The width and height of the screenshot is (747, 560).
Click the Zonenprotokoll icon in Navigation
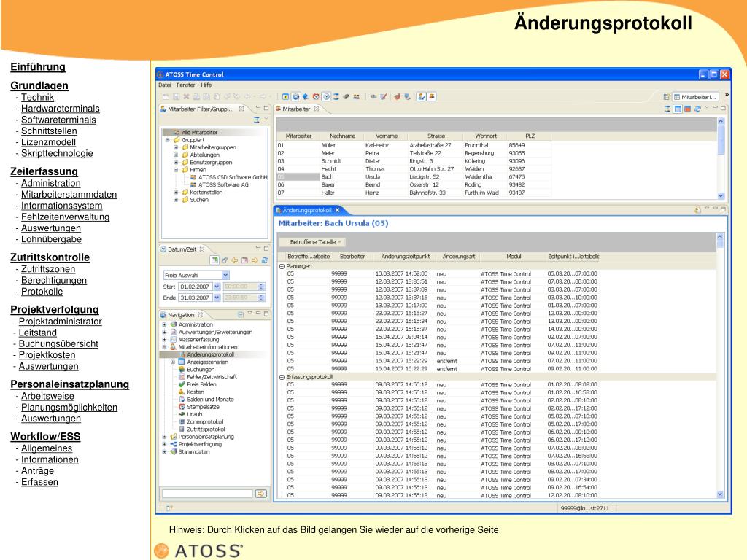tap(182, 422)
